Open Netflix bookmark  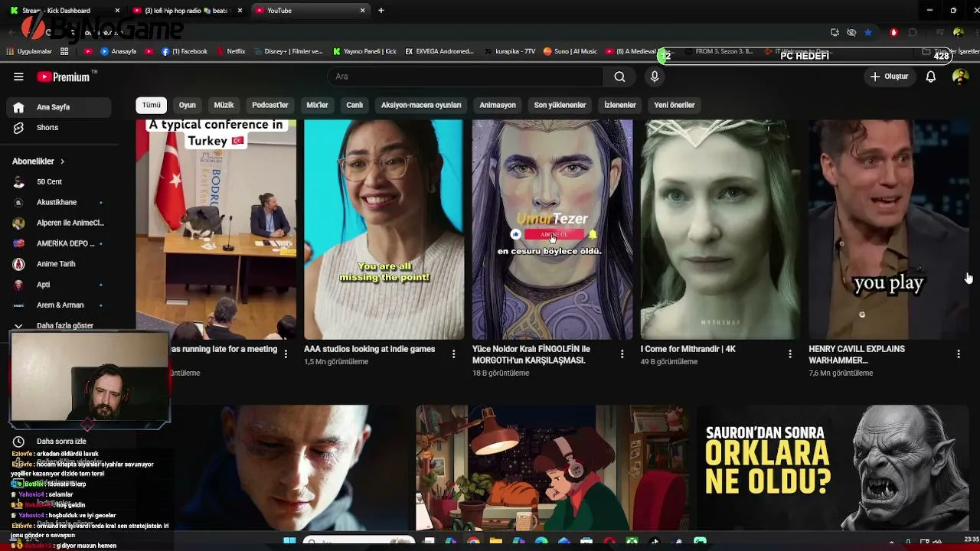point(230,52)
